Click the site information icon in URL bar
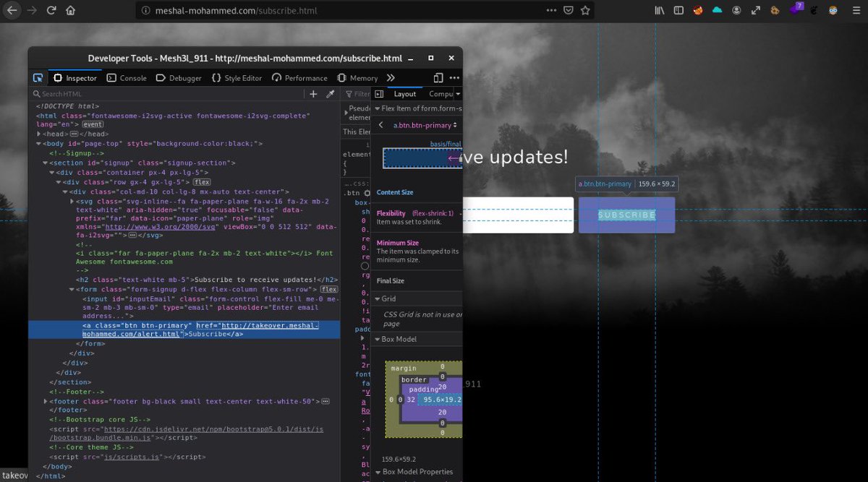The height and width of the screenshot is (482, 868). pos(146,11)
